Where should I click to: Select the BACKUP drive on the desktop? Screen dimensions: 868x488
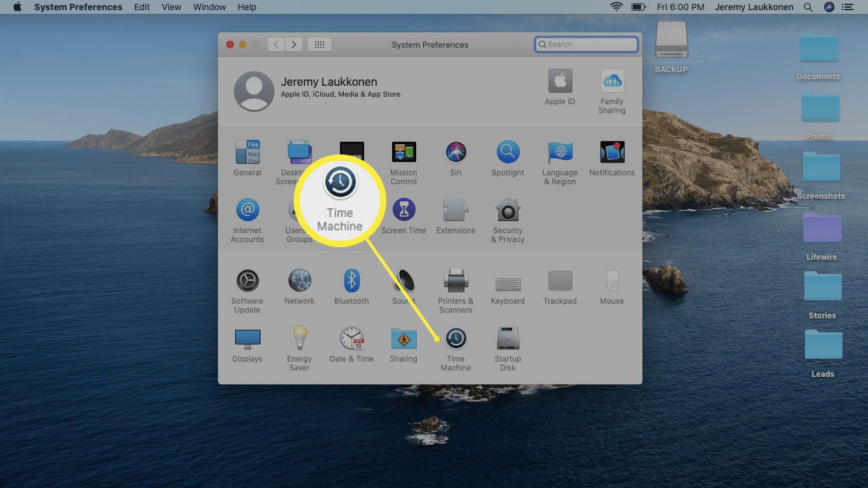click(x=672, y=41)
